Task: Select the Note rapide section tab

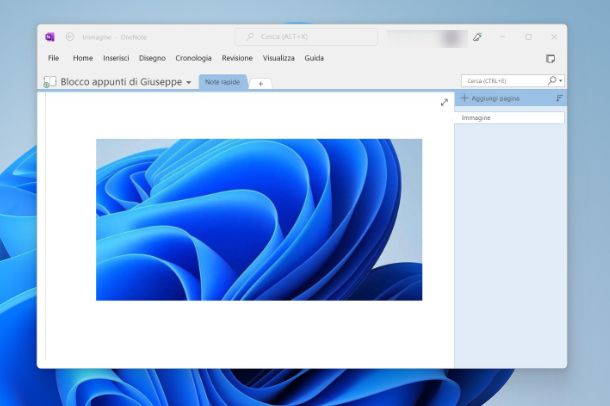Action: [x=223, y=82]
